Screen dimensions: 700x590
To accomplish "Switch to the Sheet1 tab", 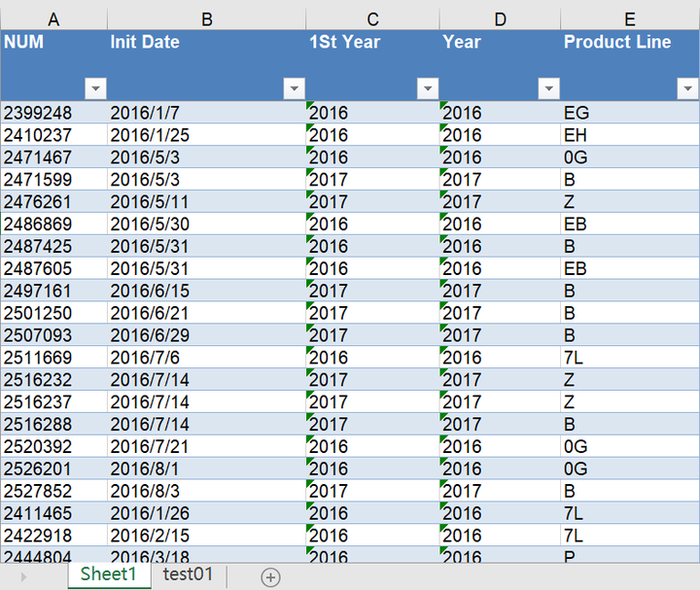I will [x=109, y=573].
